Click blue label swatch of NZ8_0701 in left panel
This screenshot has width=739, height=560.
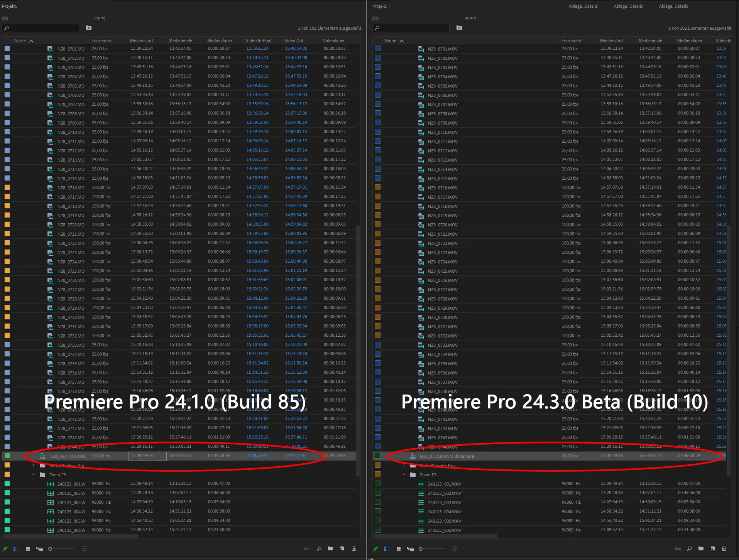(7, 49)
